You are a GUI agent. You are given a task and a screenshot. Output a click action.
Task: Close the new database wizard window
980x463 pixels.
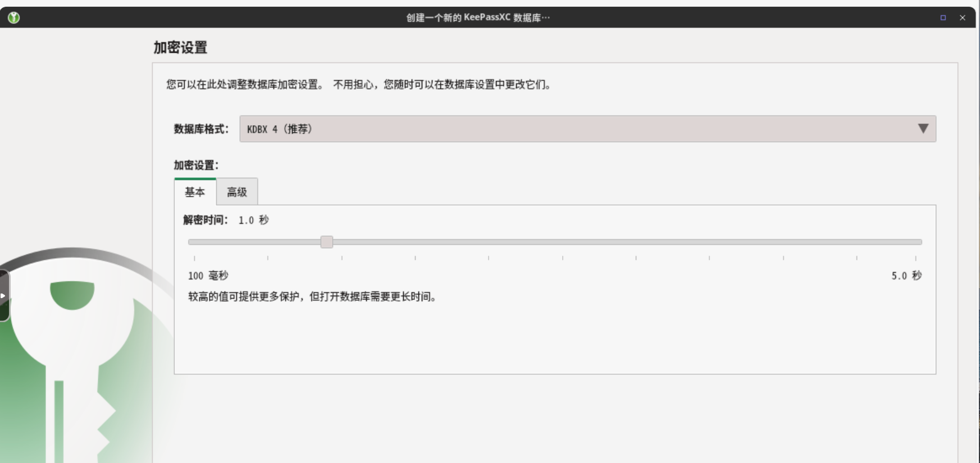(x=963, y=18)
